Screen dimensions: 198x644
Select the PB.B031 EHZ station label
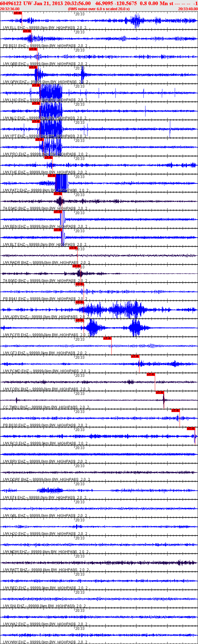click(x=14, y=46)
